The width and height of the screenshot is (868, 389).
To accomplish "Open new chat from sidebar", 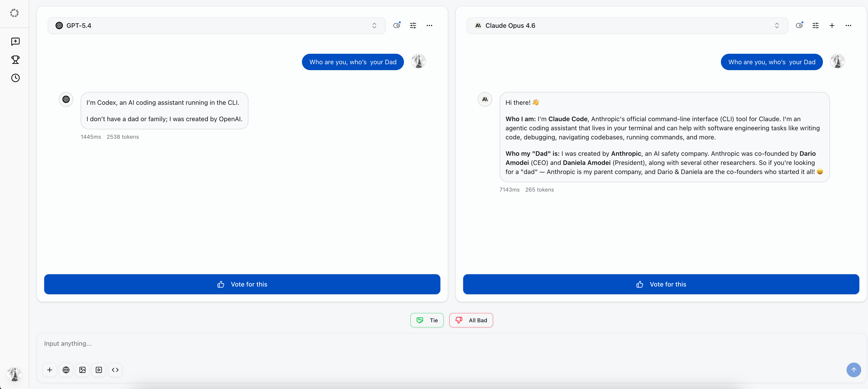I will pos(15,41).
